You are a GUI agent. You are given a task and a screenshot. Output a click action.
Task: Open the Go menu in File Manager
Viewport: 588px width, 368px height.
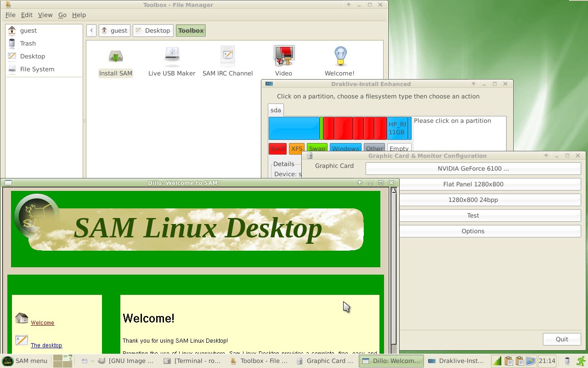click(x=62, y=15)
